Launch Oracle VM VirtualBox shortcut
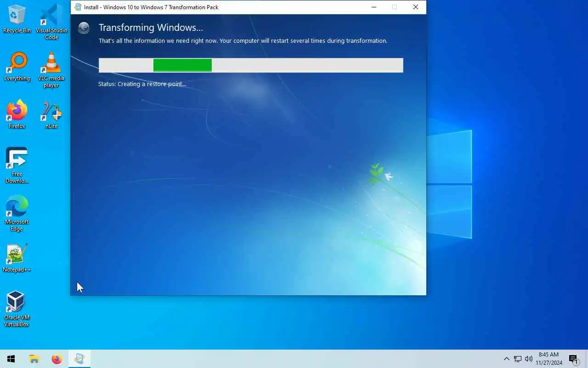 pyautogui.click(x=17, y=309)
